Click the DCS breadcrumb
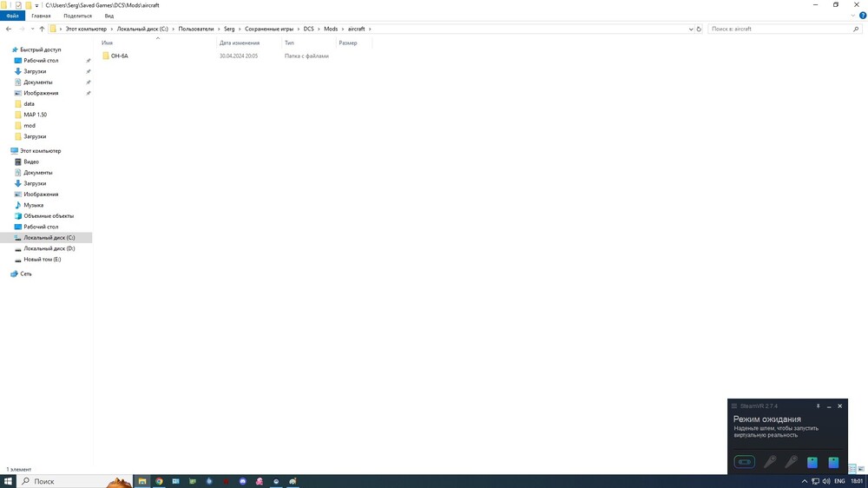868x488 pixels. tap(308, 29)
